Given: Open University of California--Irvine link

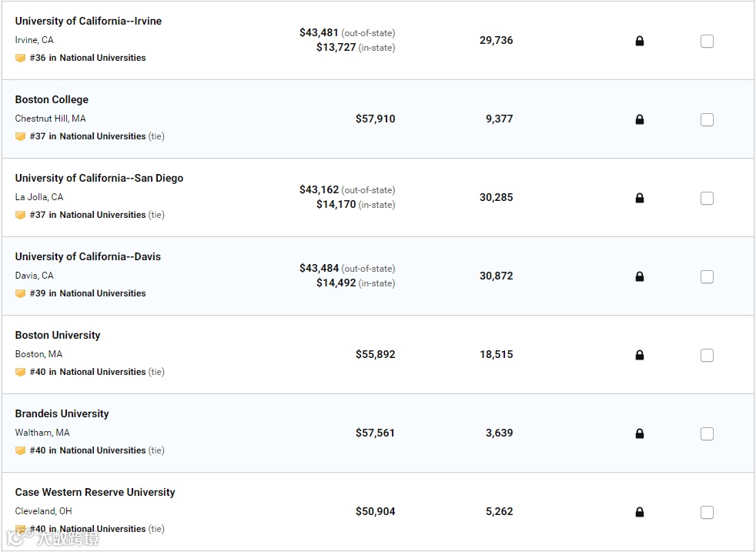Looking at the screenshot, I should tap(89, 21).
